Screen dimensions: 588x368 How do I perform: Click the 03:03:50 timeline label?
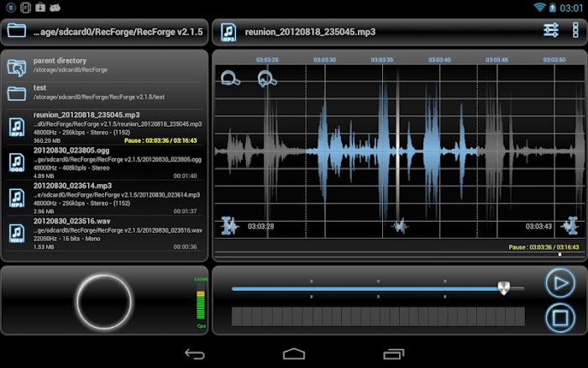pos(554,60)
